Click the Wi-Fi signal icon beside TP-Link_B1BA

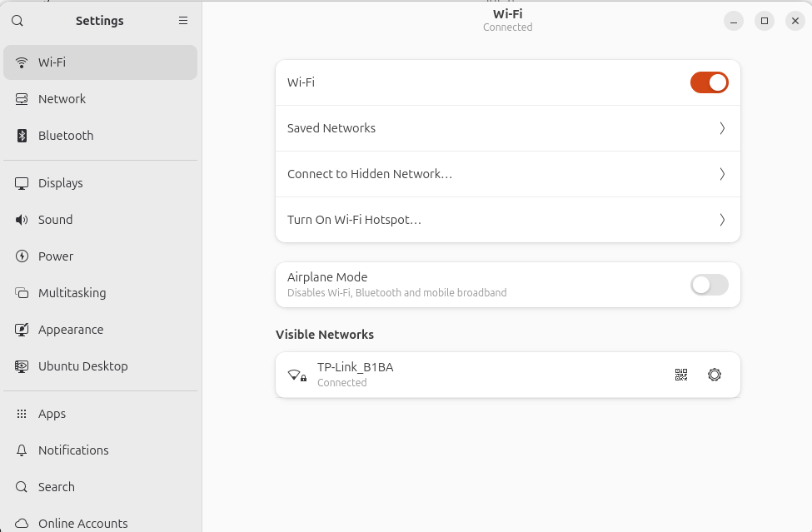[x=296, y=375]
